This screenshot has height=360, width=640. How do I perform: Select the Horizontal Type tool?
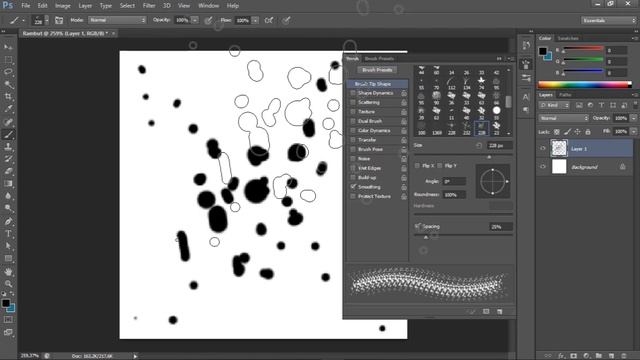pos(8,234)
